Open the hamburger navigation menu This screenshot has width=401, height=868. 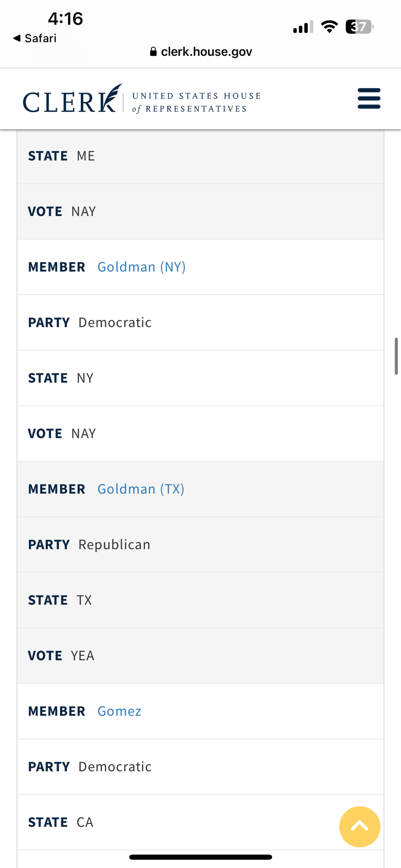(x=369, y=99)
